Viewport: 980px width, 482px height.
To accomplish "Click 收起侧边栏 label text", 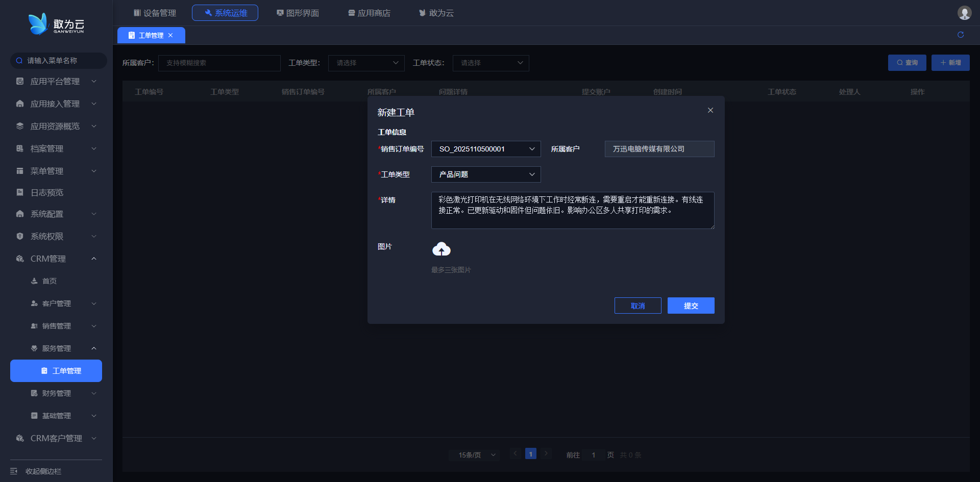I will tap(43, 471).
